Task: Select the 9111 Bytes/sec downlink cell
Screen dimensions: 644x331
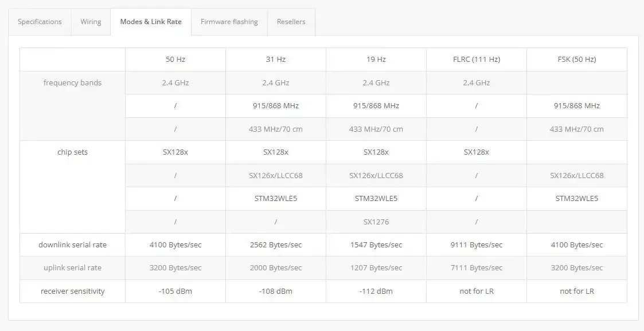Action: point(477,245)
